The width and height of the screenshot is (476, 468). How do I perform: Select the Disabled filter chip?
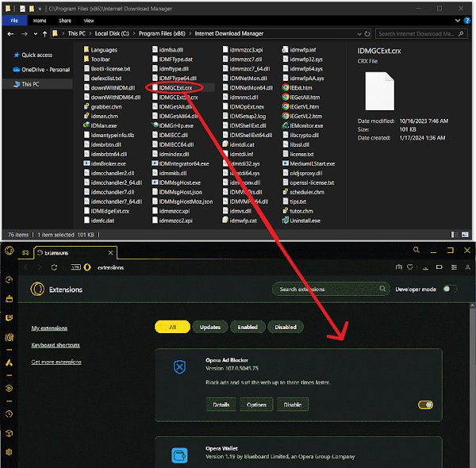point(286,327)
